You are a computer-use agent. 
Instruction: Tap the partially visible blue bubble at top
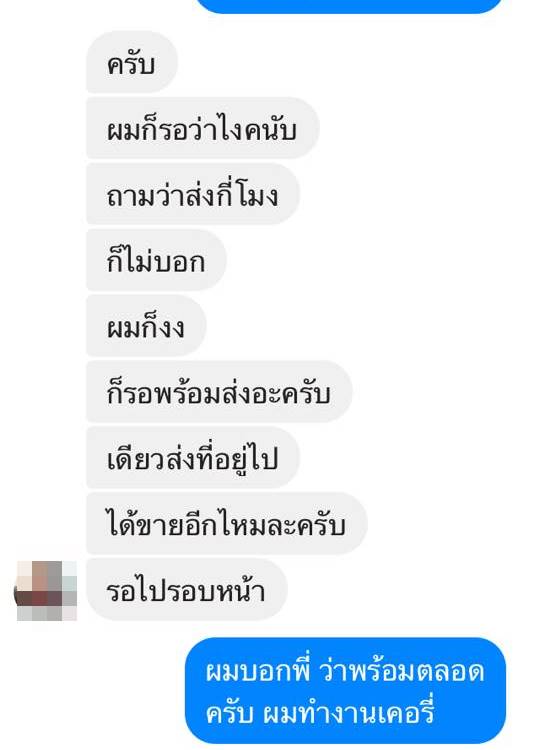click(x=349, y=6)
